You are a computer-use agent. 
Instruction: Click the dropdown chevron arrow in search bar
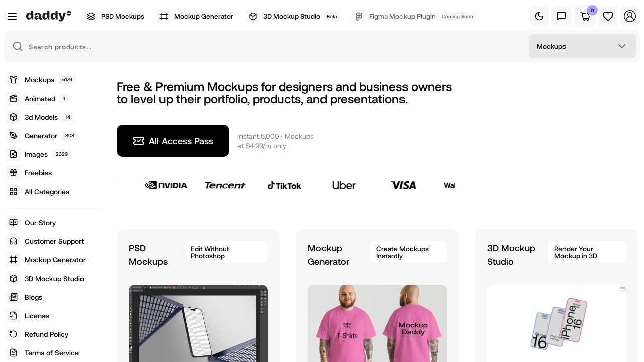click(622, 46)
